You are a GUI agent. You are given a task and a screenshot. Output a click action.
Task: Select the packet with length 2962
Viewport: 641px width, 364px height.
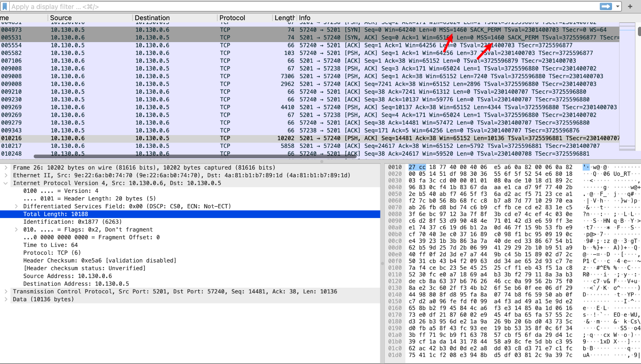pos(310,84)
